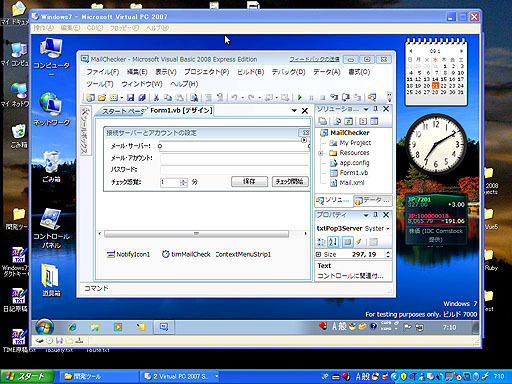Click View Designer icon in Solution Explorer toolbar

pos(374,121)
